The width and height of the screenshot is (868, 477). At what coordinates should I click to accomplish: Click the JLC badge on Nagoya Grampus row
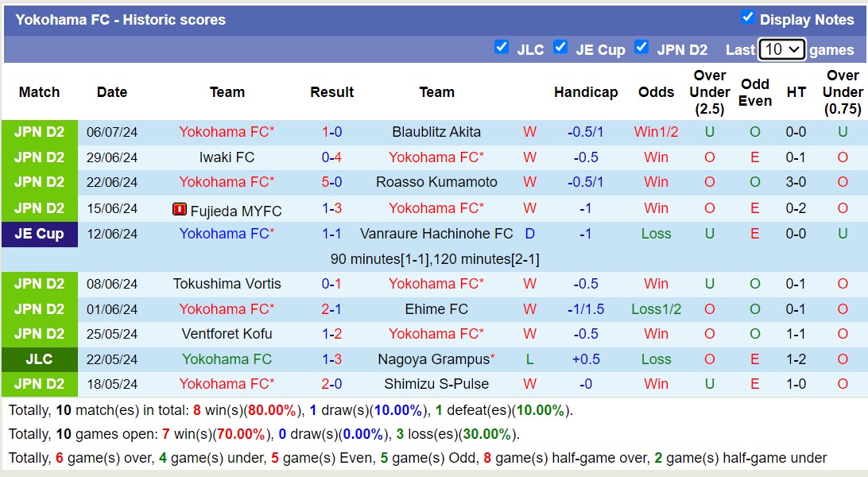(x=39, y=359)
